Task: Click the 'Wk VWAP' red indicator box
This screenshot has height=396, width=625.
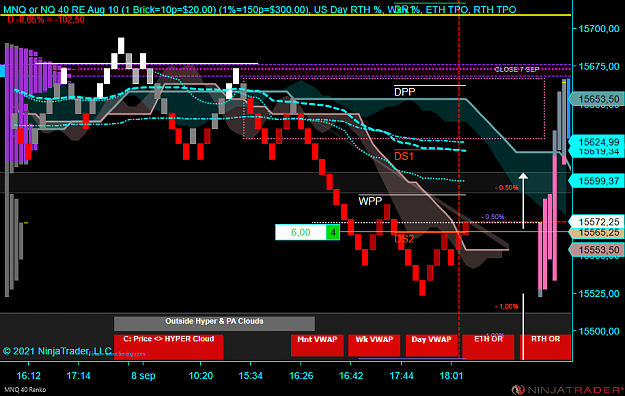Action: (x=374, y=345)
